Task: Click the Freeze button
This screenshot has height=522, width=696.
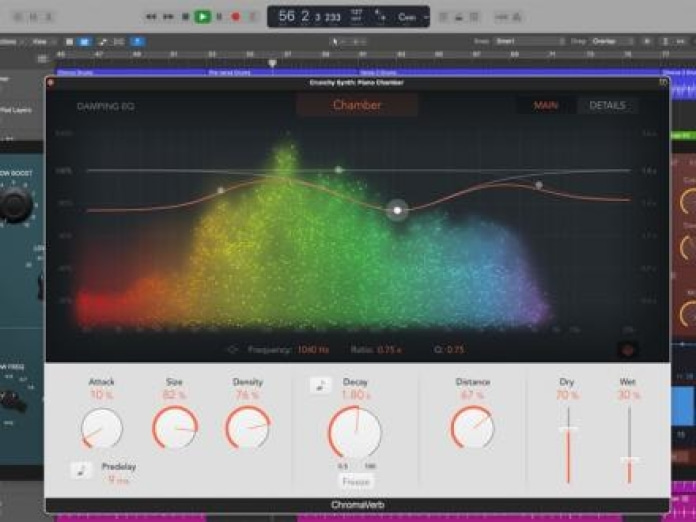Action: point(356,482)
